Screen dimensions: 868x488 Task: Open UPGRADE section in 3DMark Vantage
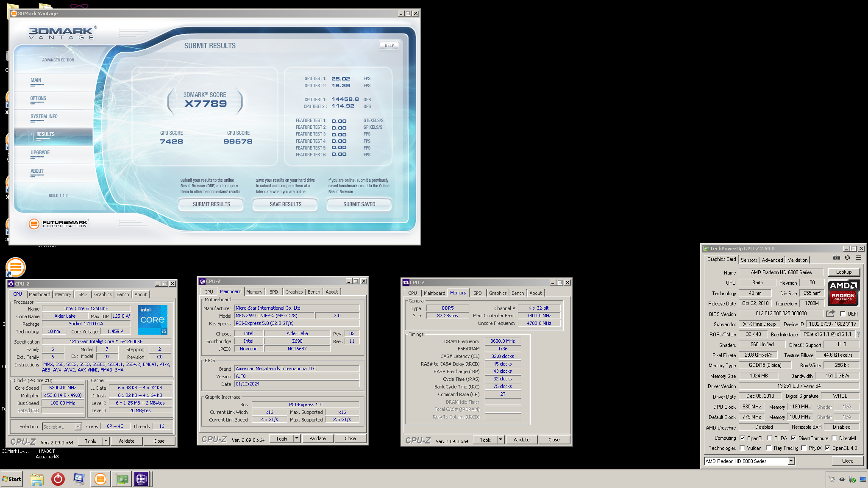click(x=40, y=152)
